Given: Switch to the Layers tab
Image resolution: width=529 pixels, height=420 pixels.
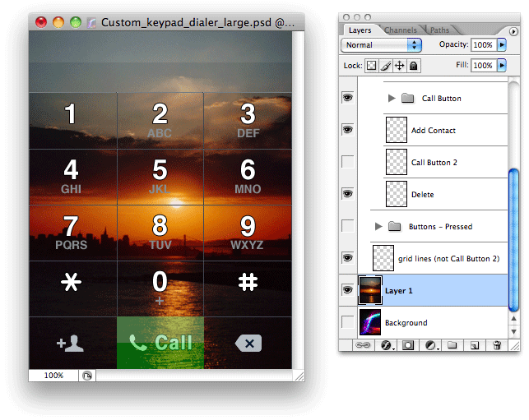Looking at the screenshot, I should (x=360, y=30).
